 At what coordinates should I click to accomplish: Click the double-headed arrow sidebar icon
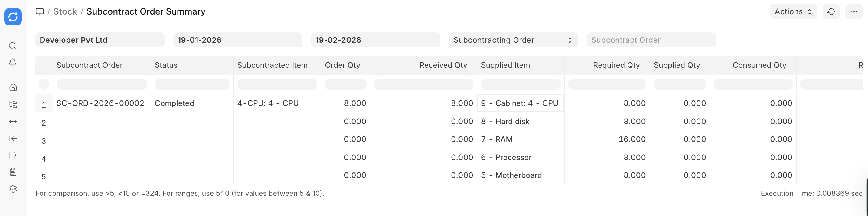[13, 121]
